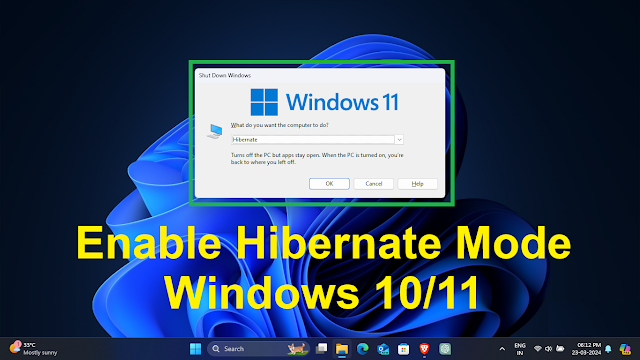
Task: Open Wi-Fi network settings in the tray
Action: [538, 349]
